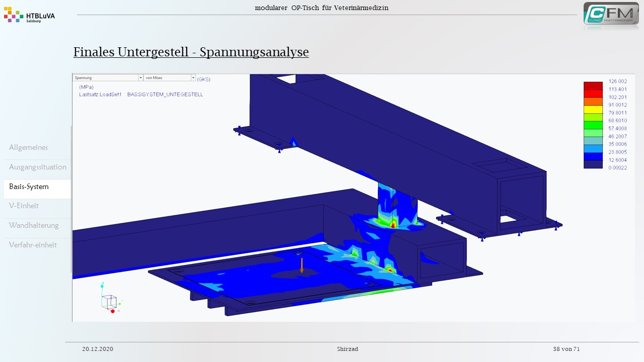Switch to the Verfahr-einheit section
The image size is (644, 362).
tap(33, 245)
